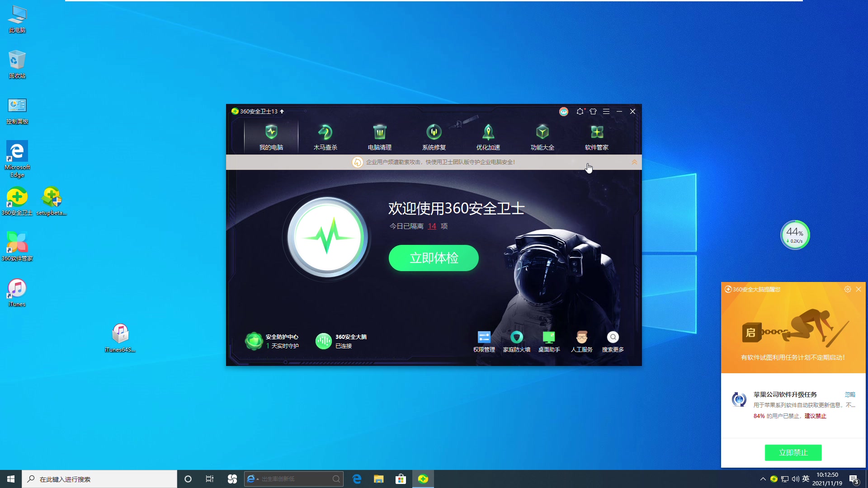The image size is (868, 488).
Task: Open settings gear in 360安全大脑 popup
Action: (848, 289)
